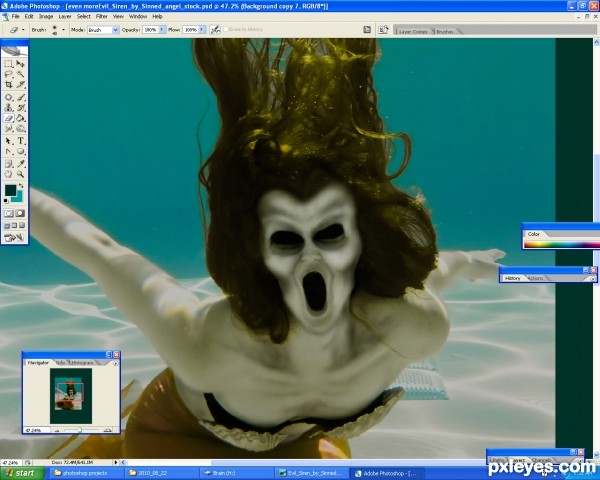Select the Type tool

coord(21,141)
